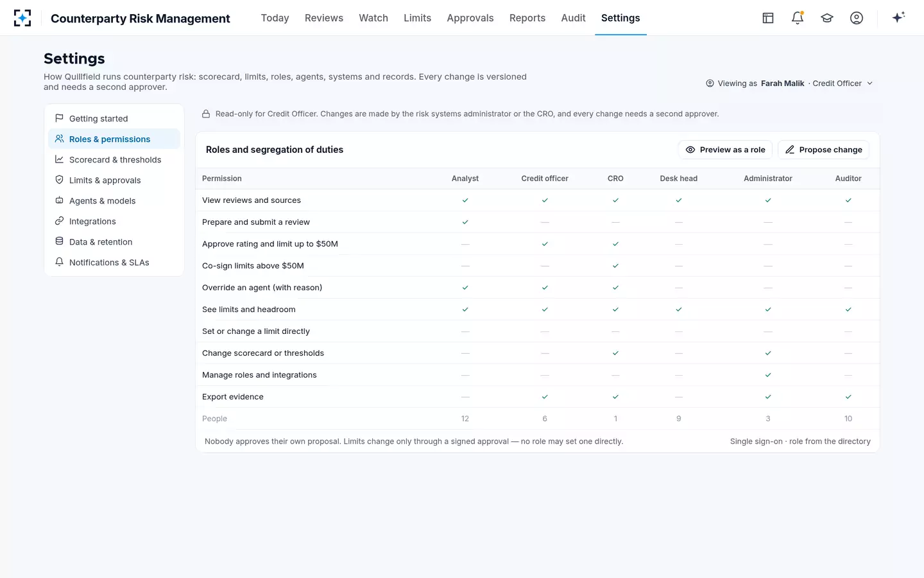
Task: Expand the Viewing as Farah Malik dropdown
Action: 789,83
